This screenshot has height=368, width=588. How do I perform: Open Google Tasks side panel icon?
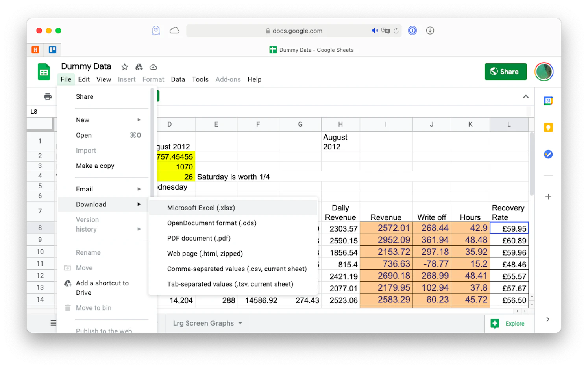point(548,154)
